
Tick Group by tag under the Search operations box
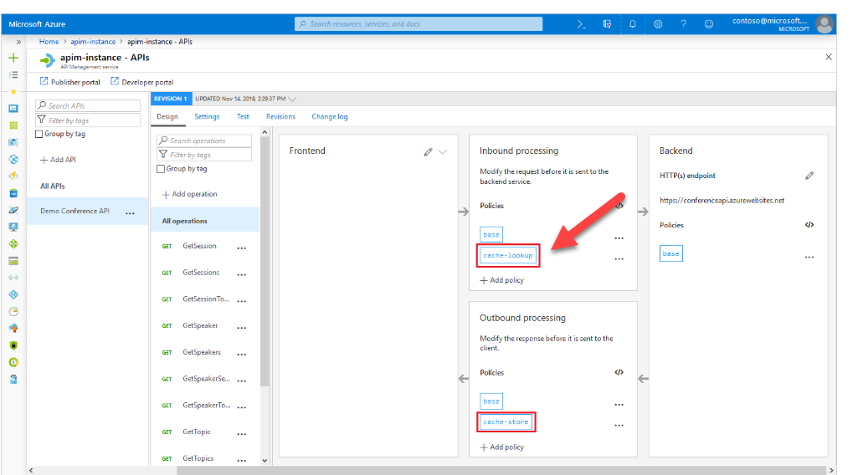161,169
